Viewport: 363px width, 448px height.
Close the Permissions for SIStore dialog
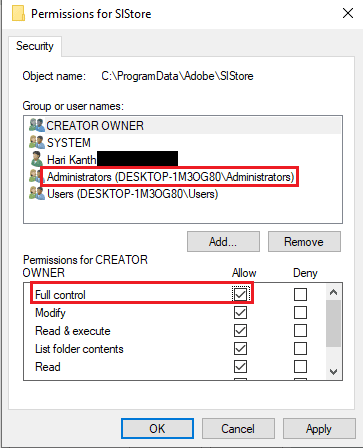click(348, 13)
